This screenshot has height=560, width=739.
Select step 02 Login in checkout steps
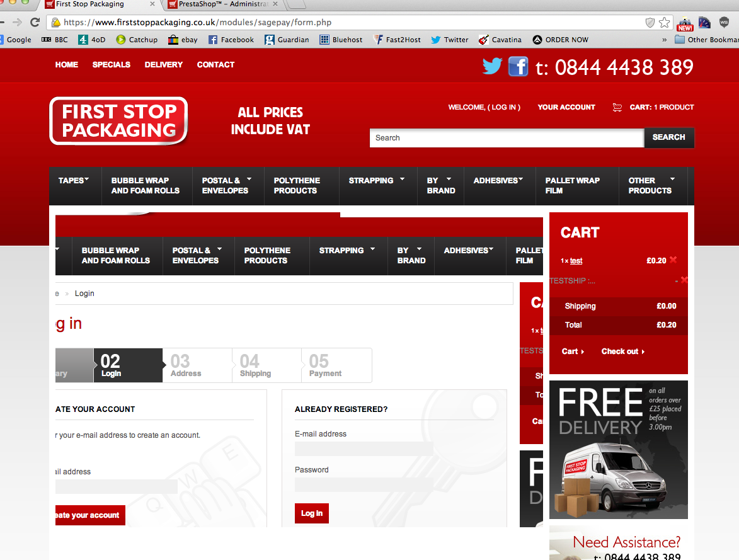[128, 365]
